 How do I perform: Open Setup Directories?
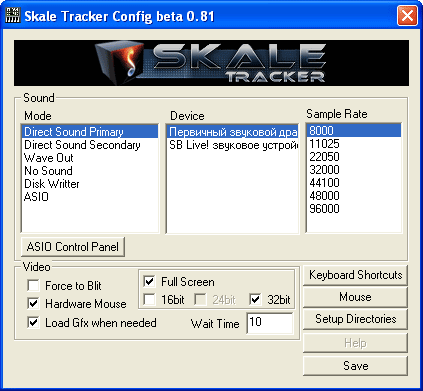click(355, 319)
